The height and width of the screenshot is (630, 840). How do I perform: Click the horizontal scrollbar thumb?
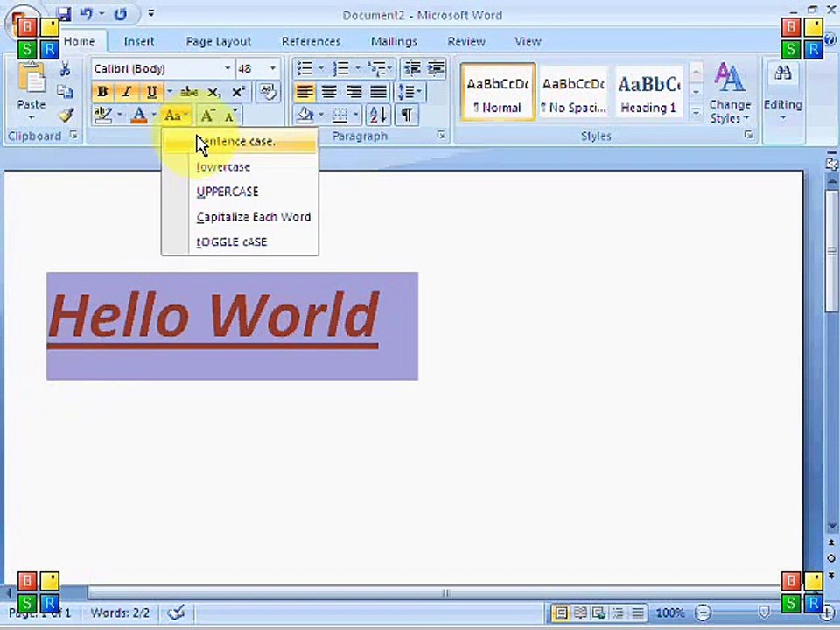(445, 592)
